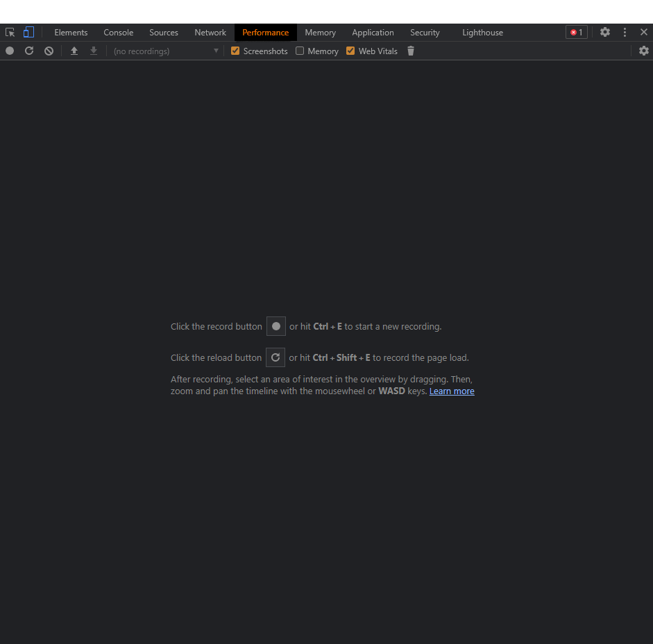
Task: Open the Lighthouse tab
Action: [x=482, y=33]
